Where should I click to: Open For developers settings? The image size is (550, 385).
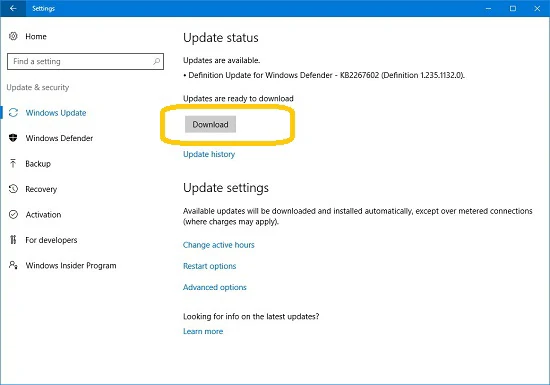pyautogui.click(x=51, y=240)
